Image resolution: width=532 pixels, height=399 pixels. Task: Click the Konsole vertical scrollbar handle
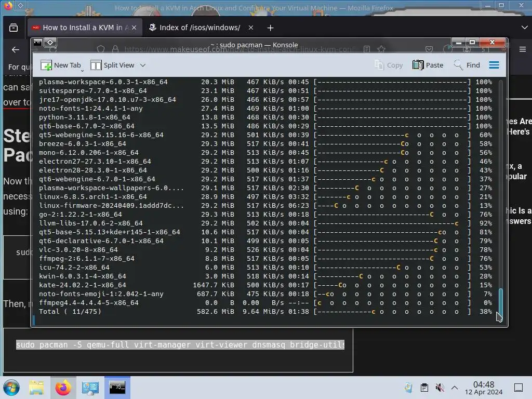[x=500, y=302]
